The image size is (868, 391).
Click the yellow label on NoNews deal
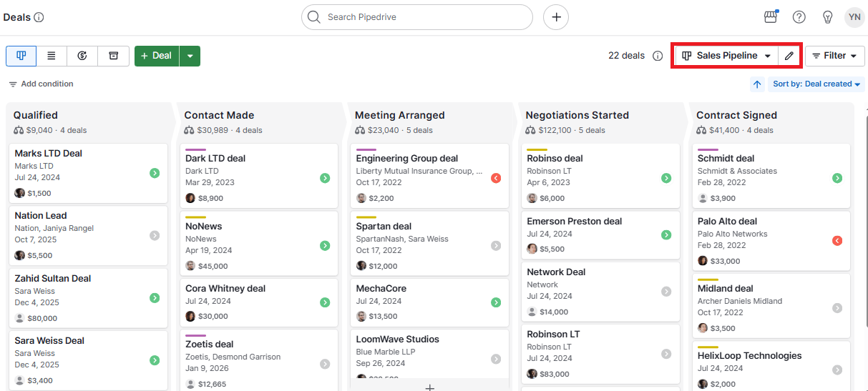coord(195,217)
